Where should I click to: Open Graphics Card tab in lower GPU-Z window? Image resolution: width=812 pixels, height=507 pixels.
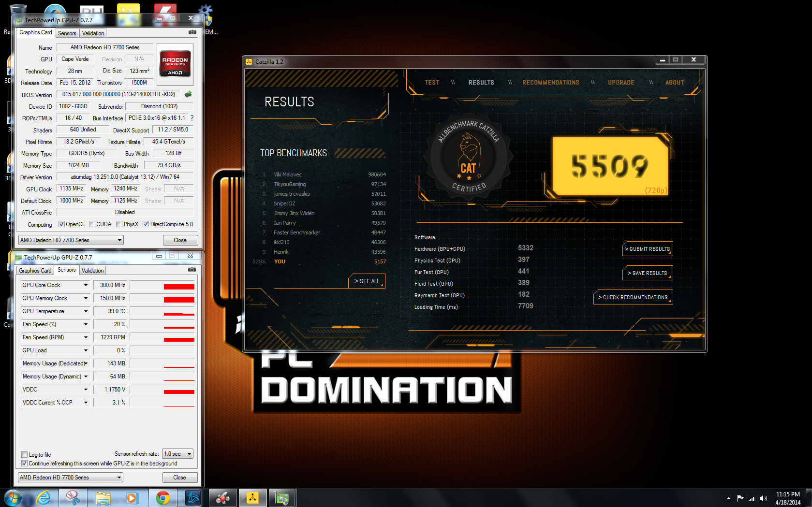point(35,271)
